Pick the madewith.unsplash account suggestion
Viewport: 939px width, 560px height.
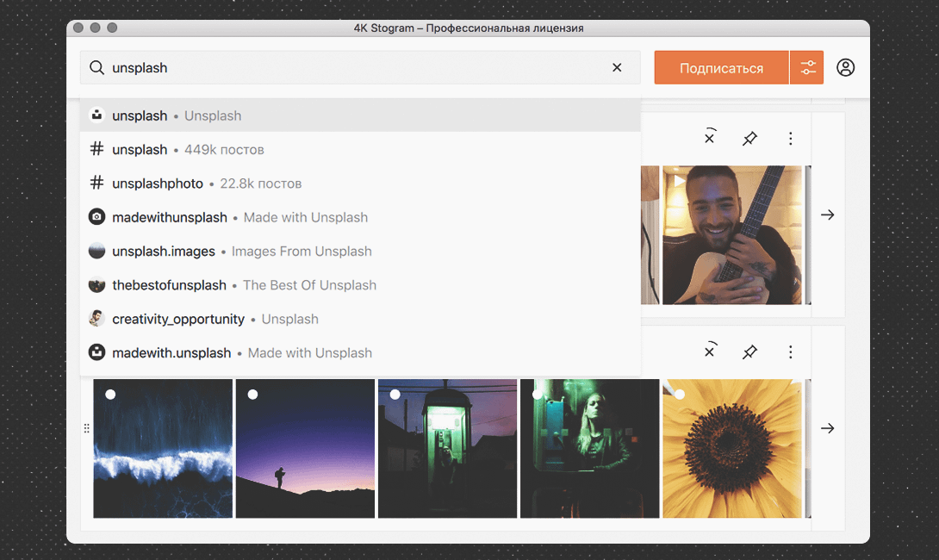360,352
